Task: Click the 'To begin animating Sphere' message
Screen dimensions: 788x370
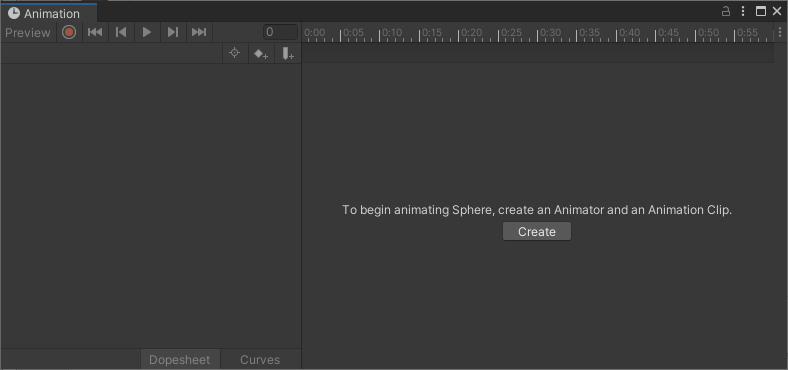Action: pyautogui.click(x=537, y=210)
